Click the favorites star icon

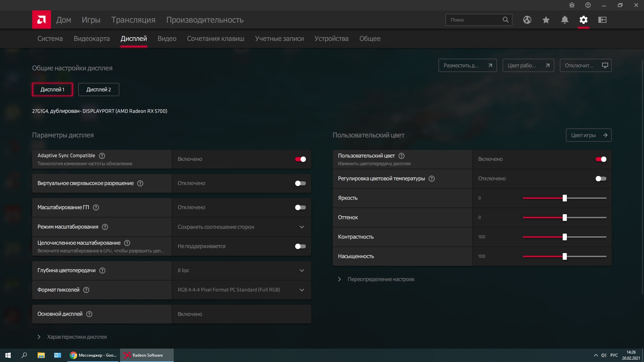pyautogui.click(x=546, y=20)
